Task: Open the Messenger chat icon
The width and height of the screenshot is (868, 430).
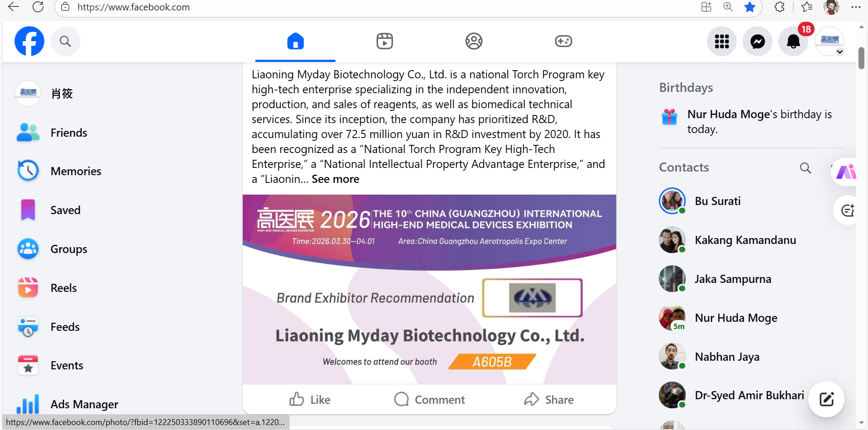Action: 758,41
